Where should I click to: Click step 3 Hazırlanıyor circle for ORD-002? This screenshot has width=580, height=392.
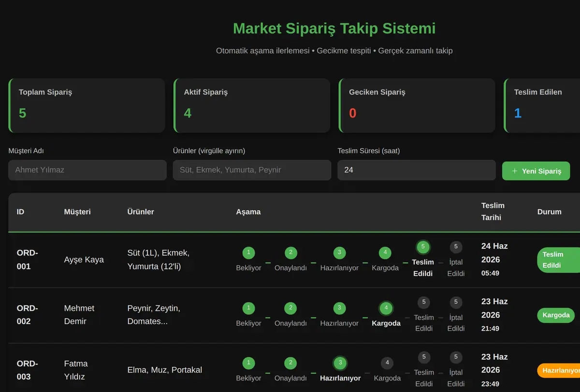[339, 308]
